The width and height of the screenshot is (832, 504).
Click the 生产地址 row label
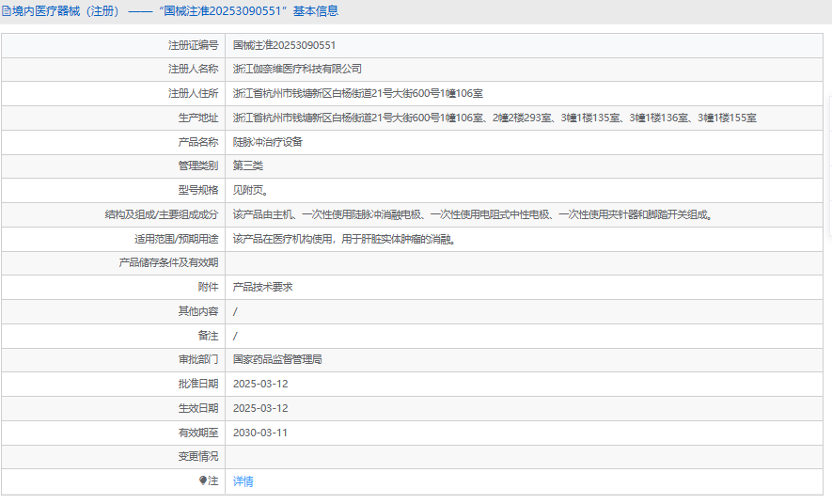(x=198, y=118)
